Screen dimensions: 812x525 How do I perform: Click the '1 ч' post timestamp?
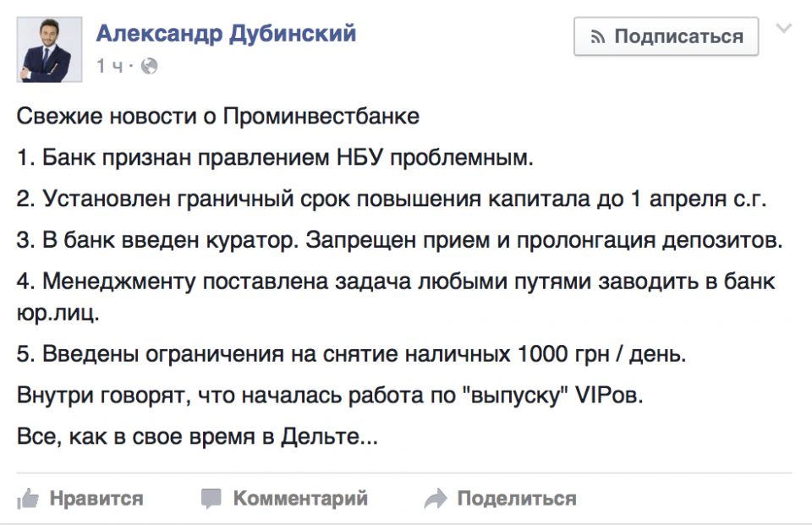pyautogui.click(x=109, y=66)
